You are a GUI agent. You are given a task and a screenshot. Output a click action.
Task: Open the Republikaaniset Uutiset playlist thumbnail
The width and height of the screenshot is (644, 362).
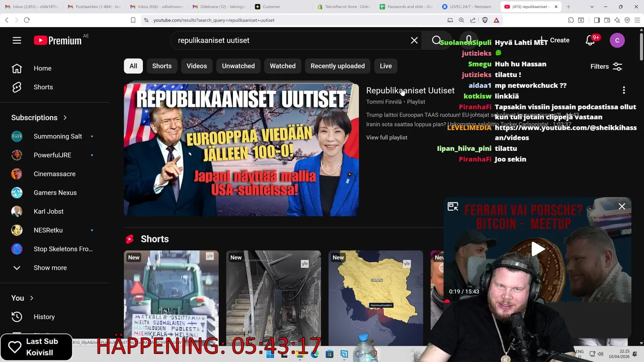(242, 149)
